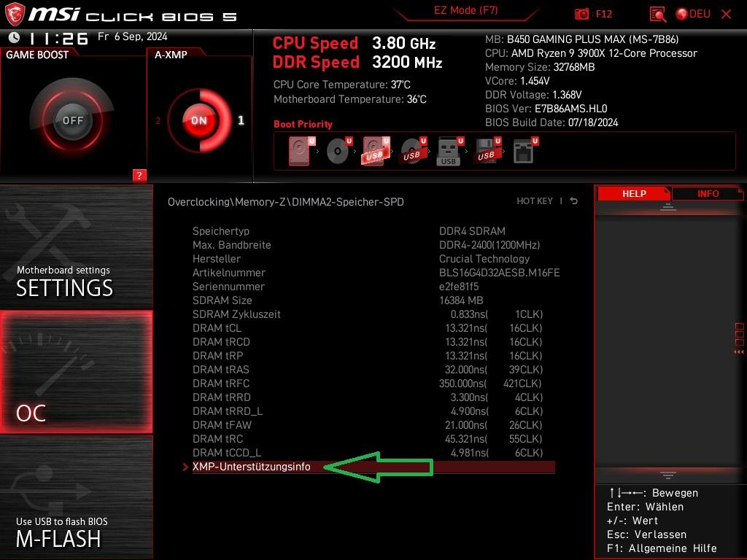Open the red question mark help icon
Image resolution: width=747 pixels, height=560 pixels.
pyautogui.click(x=139, y=175)
